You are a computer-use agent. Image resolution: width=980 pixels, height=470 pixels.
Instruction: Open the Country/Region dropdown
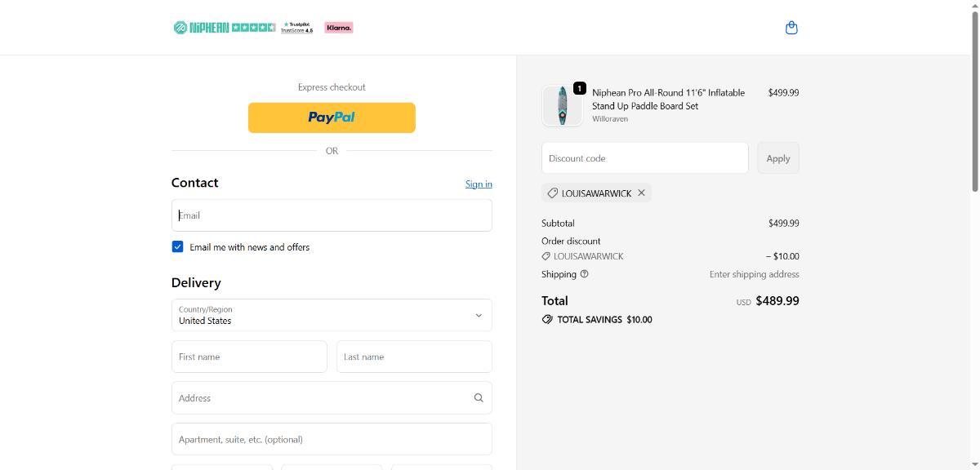pos(332,315)
